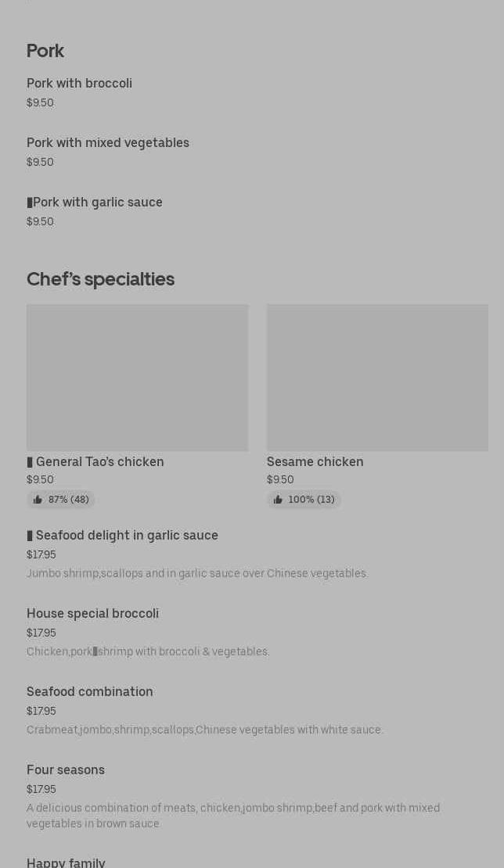Choose General Tao's chicken title
This screenshot has width=504, height=868.
[x=99, y=461]
